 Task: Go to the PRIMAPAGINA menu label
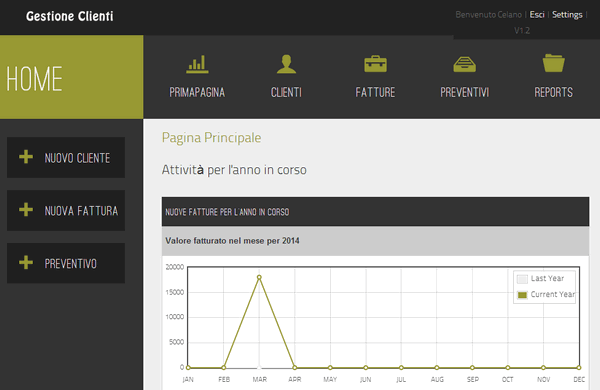[x=197, y=92]
